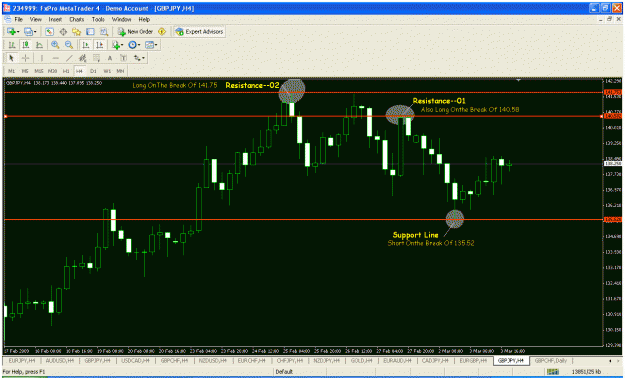Open the Help menu
The height and width of the screenshot is (378, 625).
coord(144,19)
